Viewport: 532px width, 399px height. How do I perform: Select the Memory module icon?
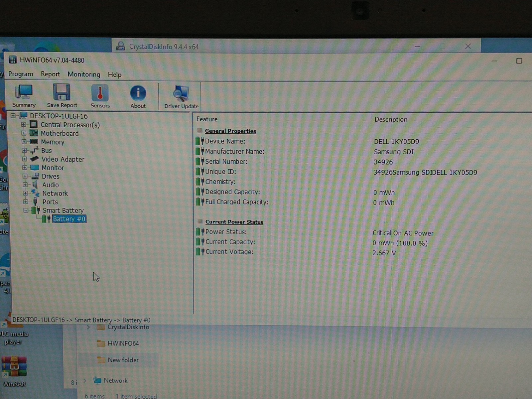pyautogui.click(x=34, y=142)
